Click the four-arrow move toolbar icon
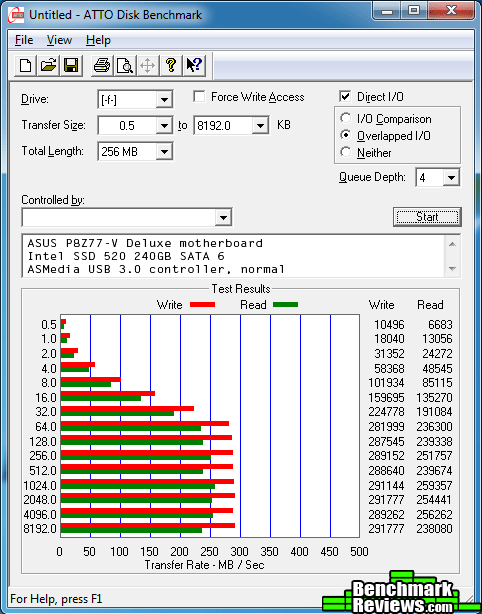The width and height of the screenshot is (482, 614). (148, 65)
